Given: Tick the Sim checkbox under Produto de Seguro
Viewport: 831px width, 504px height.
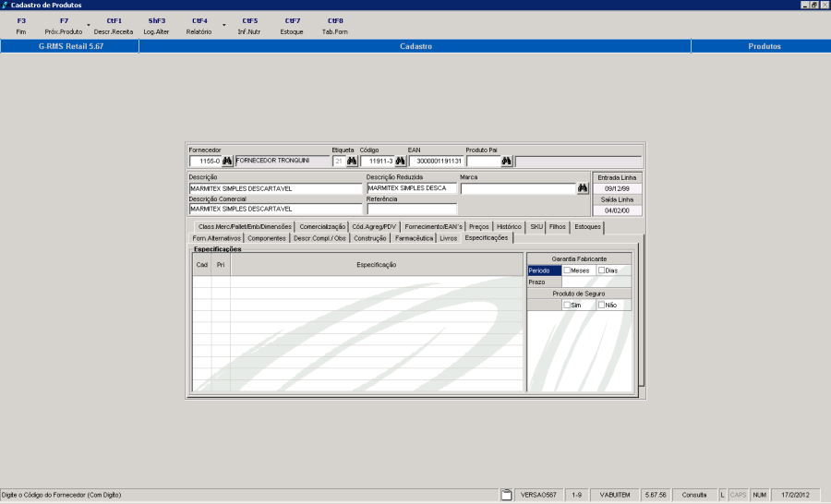Looking at the screenshot, I should pyautogui.click(x=567, y=305).
